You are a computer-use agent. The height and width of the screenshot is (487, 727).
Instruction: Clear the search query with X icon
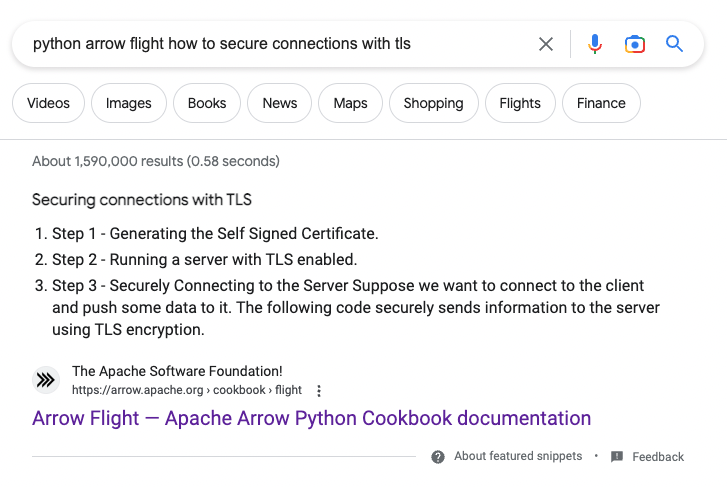coord(546,44)
